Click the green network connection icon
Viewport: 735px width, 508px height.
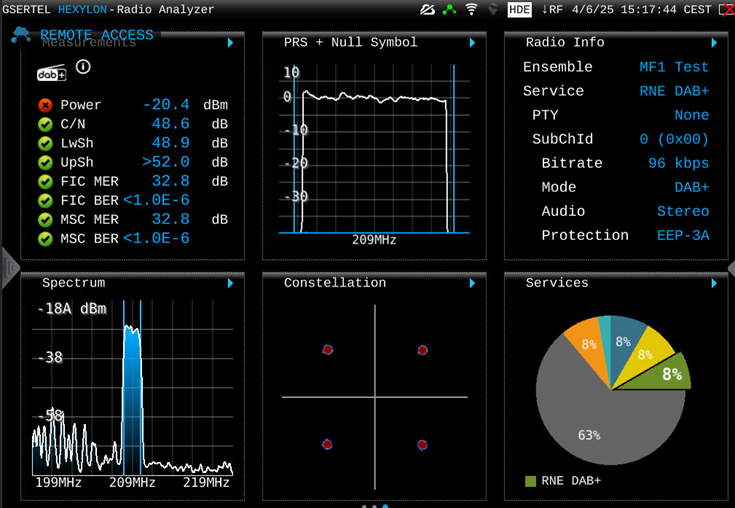450,9
